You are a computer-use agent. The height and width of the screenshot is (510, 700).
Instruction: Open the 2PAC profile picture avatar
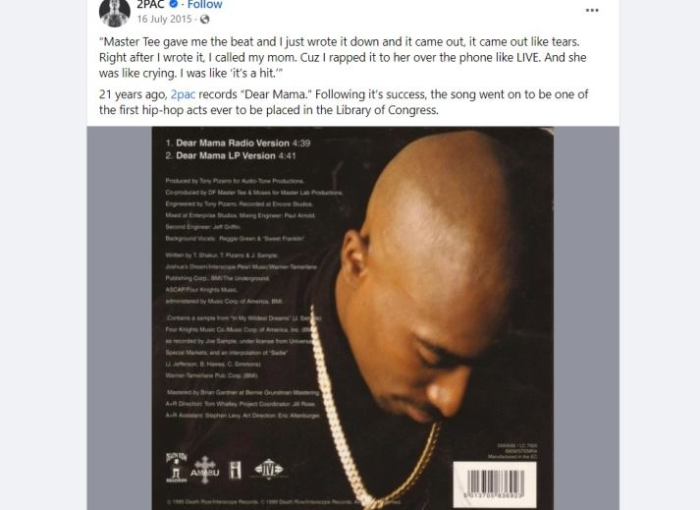click(115, 11)
